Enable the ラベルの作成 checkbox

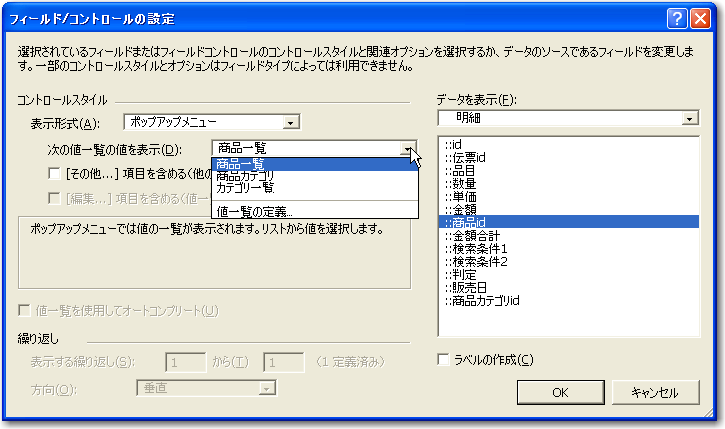click(445, 360)
